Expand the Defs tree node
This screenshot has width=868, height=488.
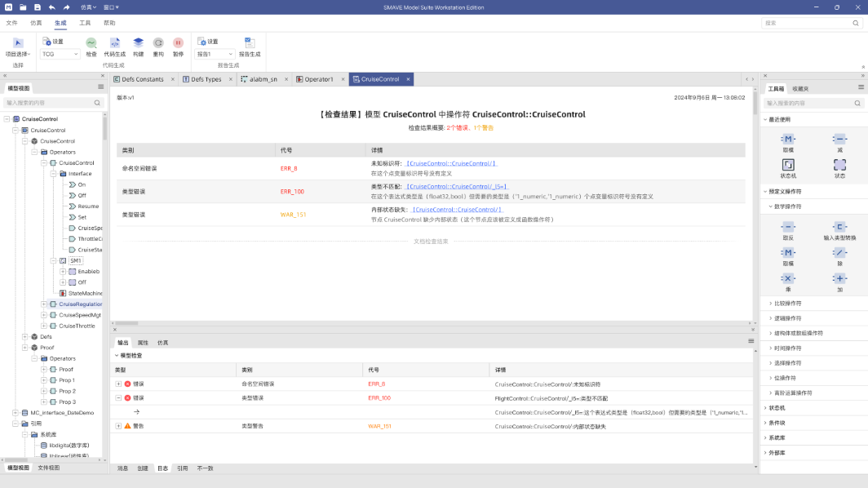point(25,337)
